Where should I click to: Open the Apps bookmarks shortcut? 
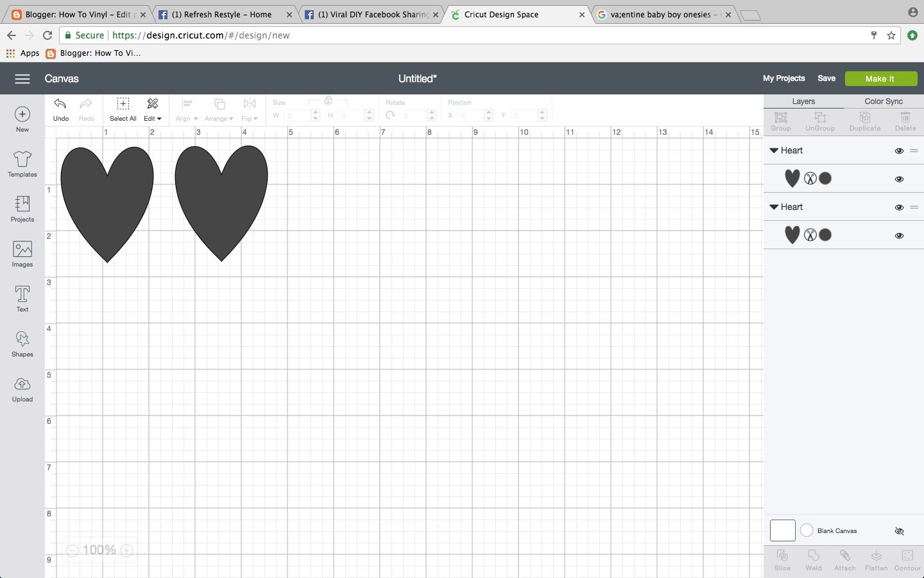click(x=23, y=53)
